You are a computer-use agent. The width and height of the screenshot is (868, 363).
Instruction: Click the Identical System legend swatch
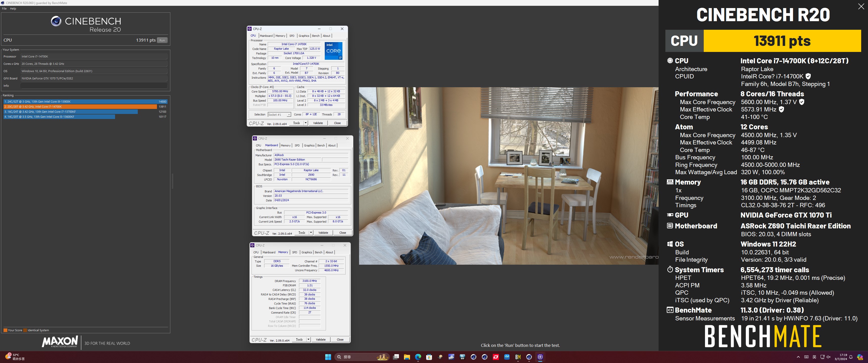coord(25,330)
